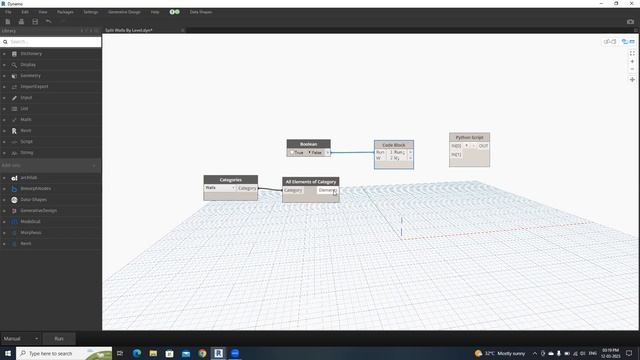Screen dimensions: 640x360
Task: Close the Split Walls By Level.dyn tab
Action: point(182,30)
